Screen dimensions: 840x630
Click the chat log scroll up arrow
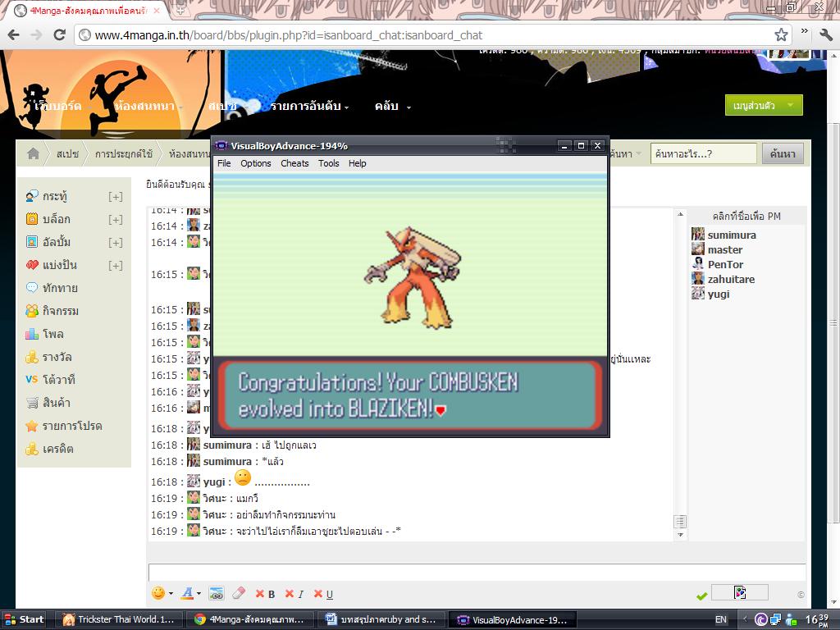click(680, 214)
